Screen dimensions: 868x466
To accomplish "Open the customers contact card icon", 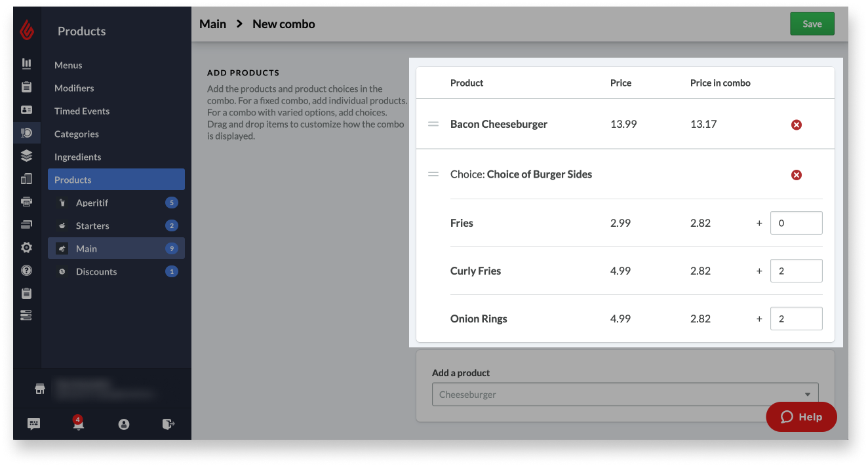I will 26,110.
